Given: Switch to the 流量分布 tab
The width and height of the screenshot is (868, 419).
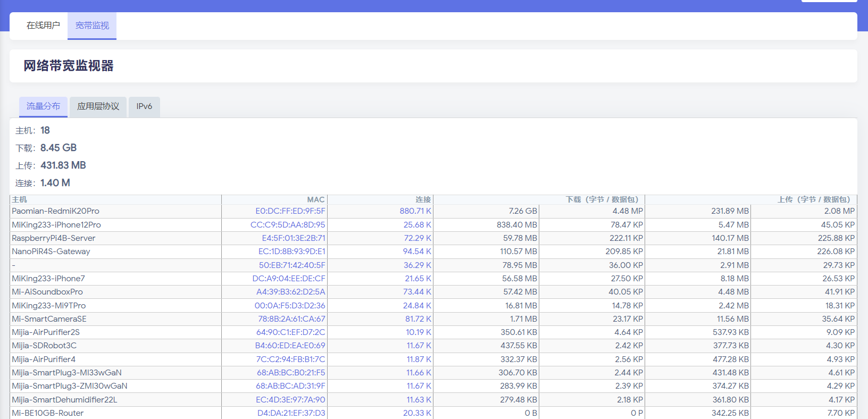Looking at the screenshot, I should point(43,106).
